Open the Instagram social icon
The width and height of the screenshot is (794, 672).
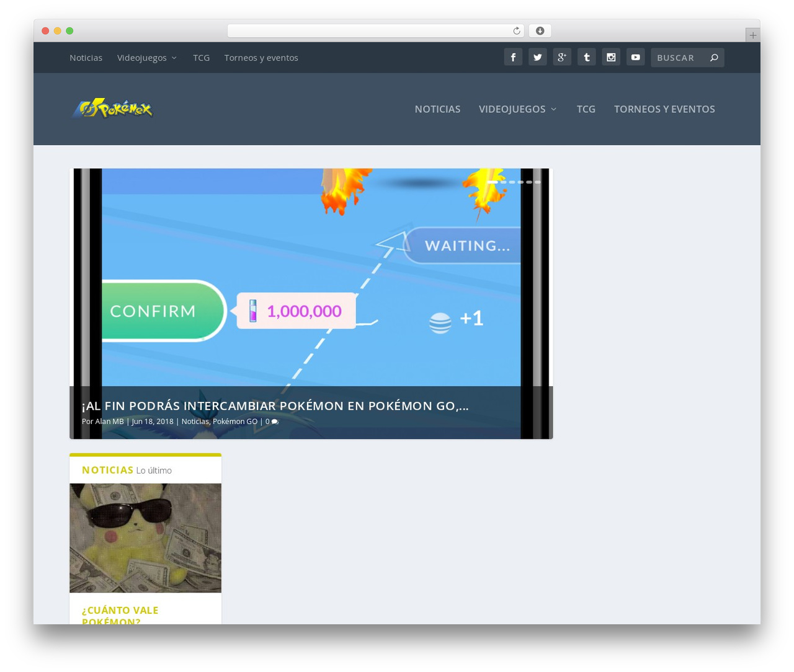tap(611, 57)
